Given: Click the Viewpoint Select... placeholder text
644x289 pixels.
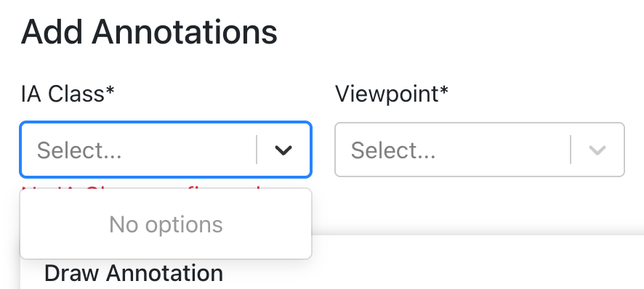Looking at the screenshot, I should point(393,150).
